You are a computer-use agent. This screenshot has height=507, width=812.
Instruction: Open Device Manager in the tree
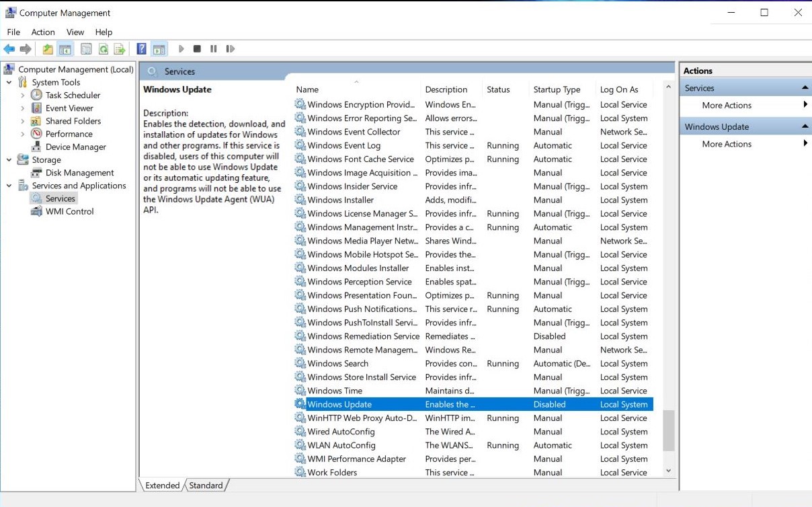coord(75,147)
